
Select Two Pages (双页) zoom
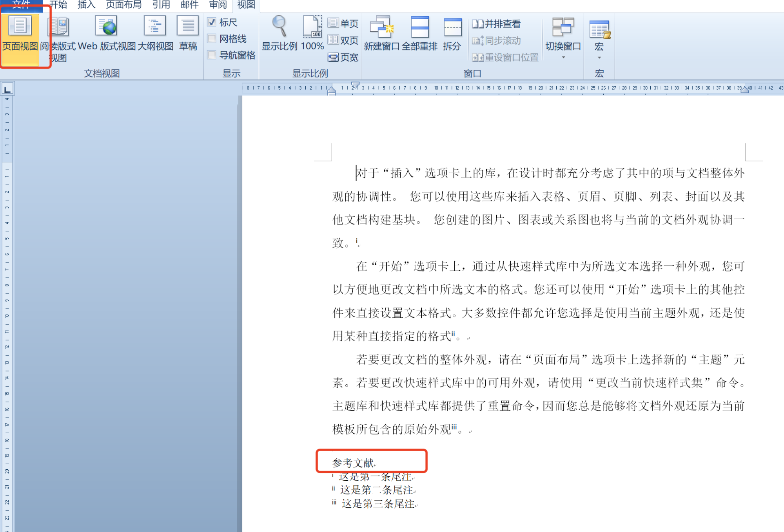click(x=343, y=40)
